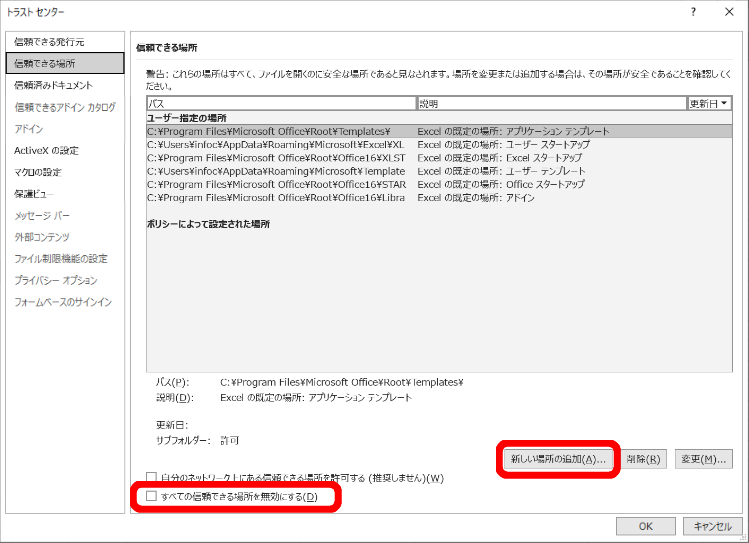
Task: Sort by the パス column header
Action: pos(280,103)
